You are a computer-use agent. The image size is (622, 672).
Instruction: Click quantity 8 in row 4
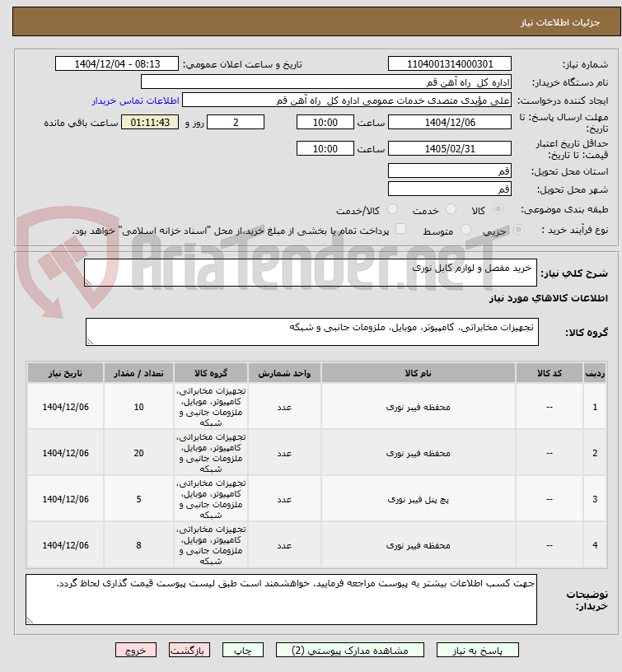click(138, 545)
